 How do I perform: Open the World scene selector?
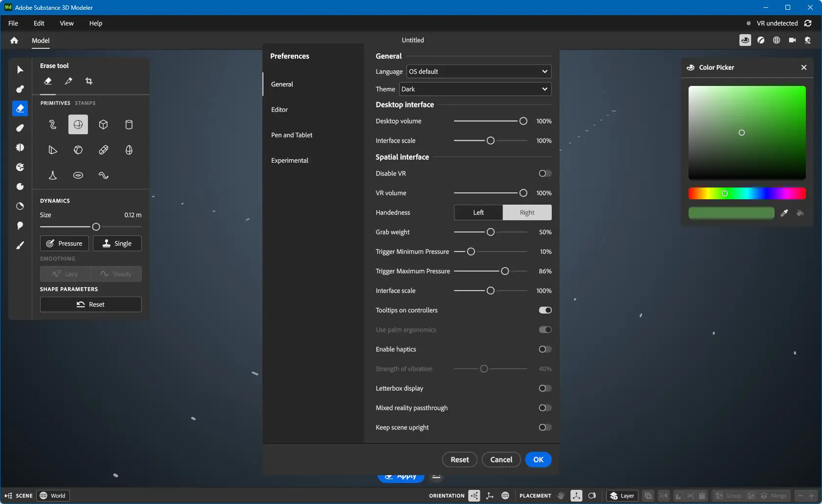[53, 496]
